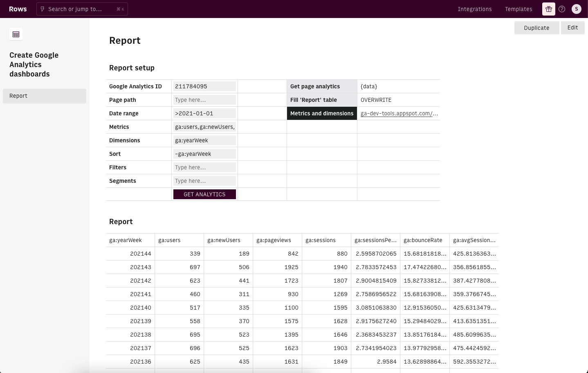
Task: Click the Date range input field
Action: 204,113
